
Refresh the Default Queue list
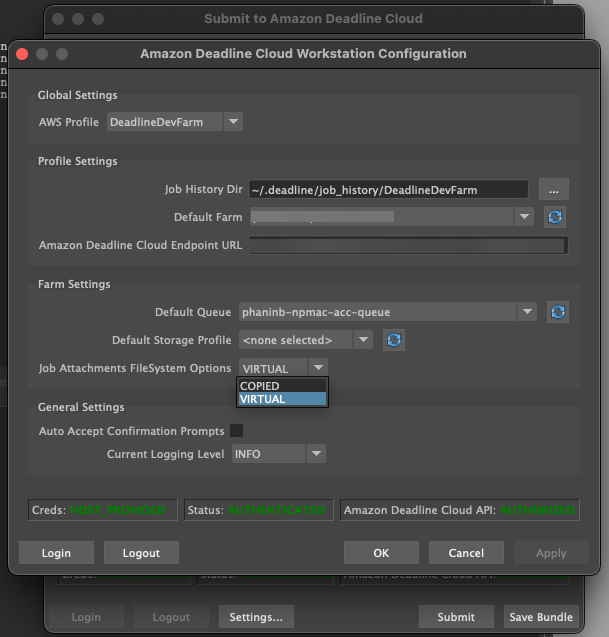(x=557, y=312)
